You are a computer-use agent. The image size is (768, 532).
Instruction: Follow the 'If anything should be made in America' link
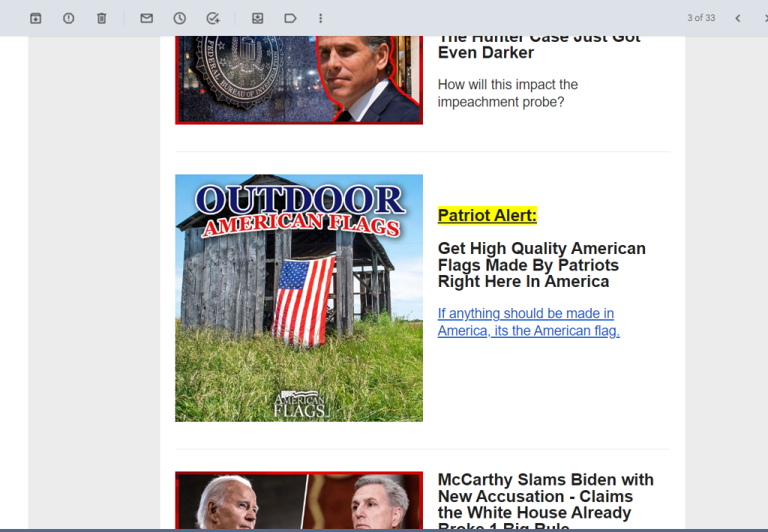(x=529, y=322)
